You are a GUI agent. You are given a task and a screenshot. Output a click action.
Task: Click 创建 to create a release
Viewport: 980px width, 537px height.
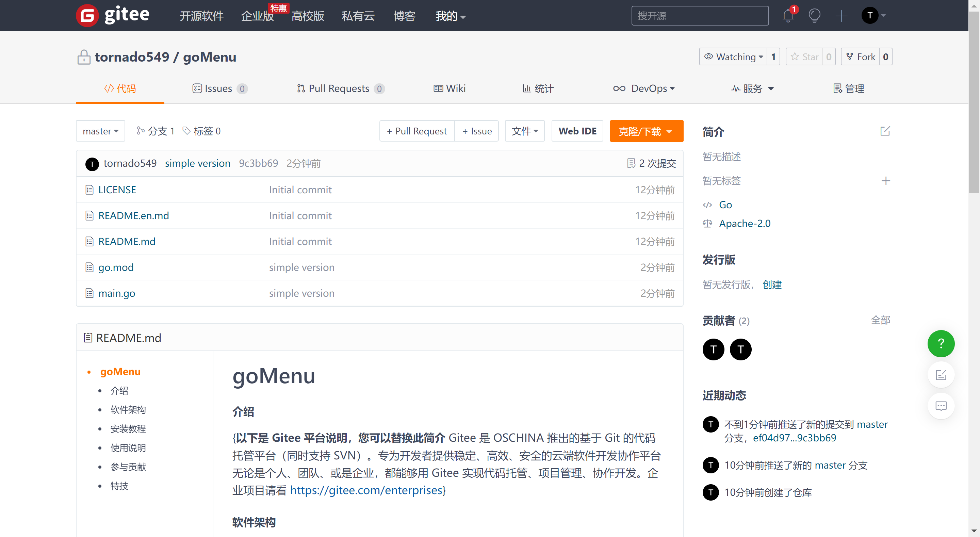[772, 284]
